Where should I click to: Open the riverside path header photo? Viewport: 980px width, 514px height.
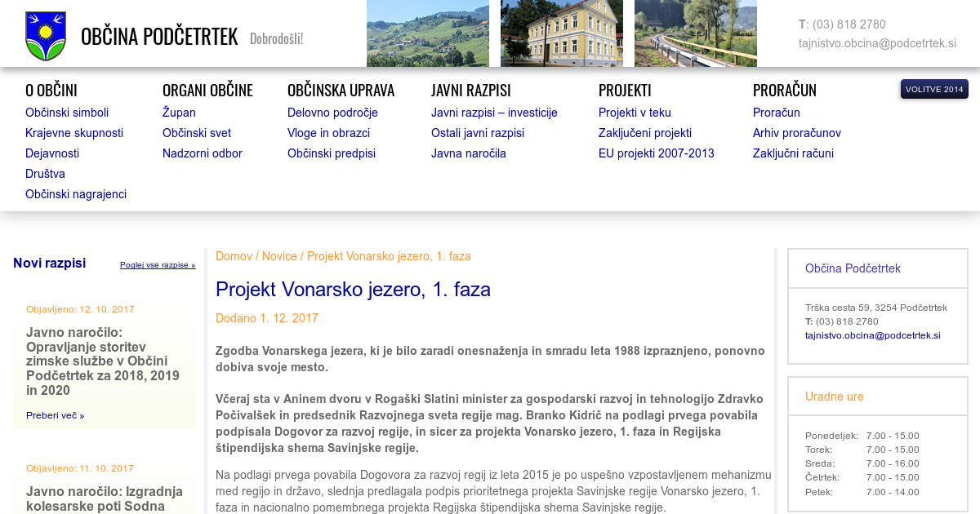(x=695, y=33)
